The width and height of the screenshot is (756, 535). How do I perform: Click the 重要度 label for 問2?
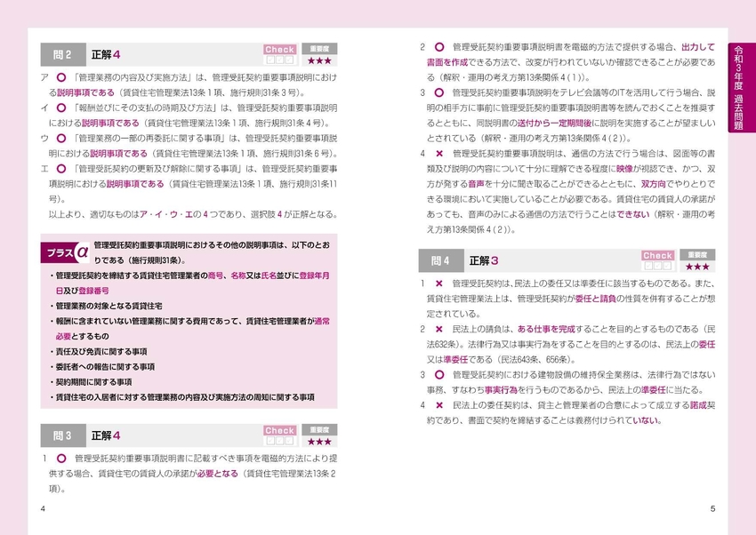[319, 49]
